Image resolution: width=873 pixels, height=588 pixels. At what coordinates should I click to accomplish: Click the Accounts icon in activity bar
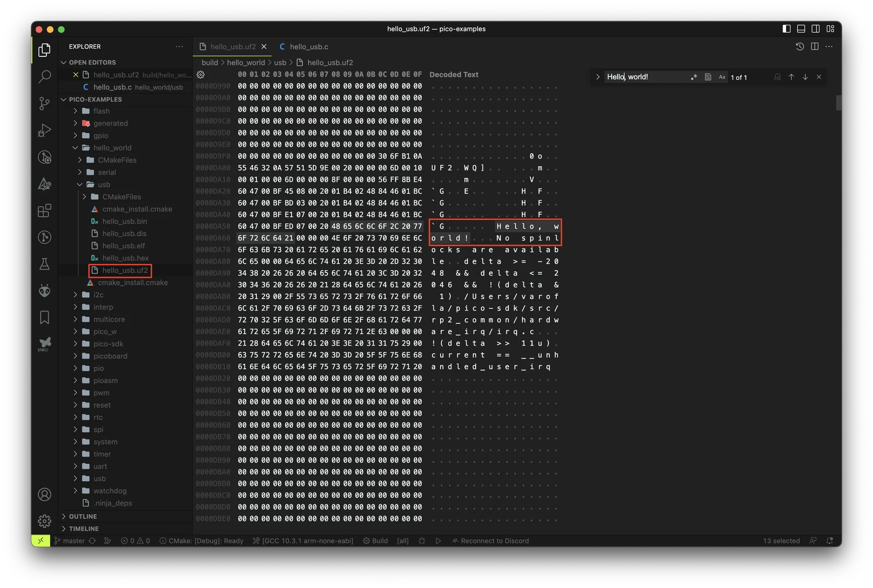[x=44, y=494]
